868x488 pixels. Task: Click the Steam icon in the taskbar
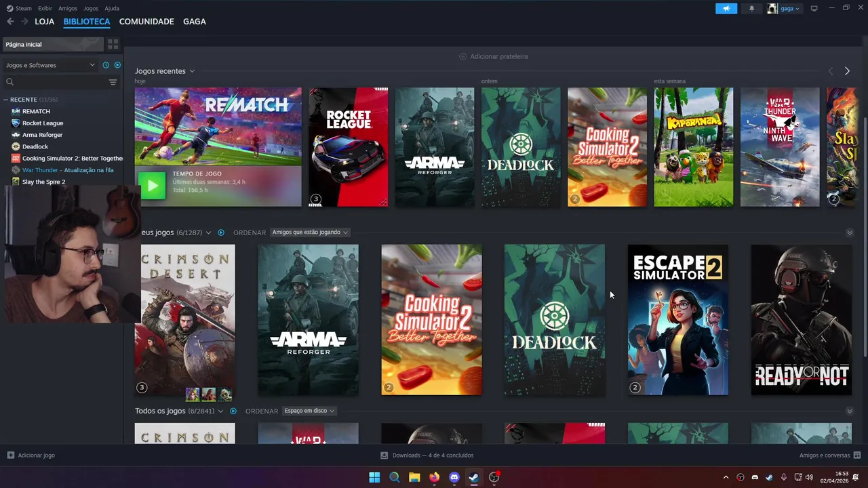pos(474,477)
